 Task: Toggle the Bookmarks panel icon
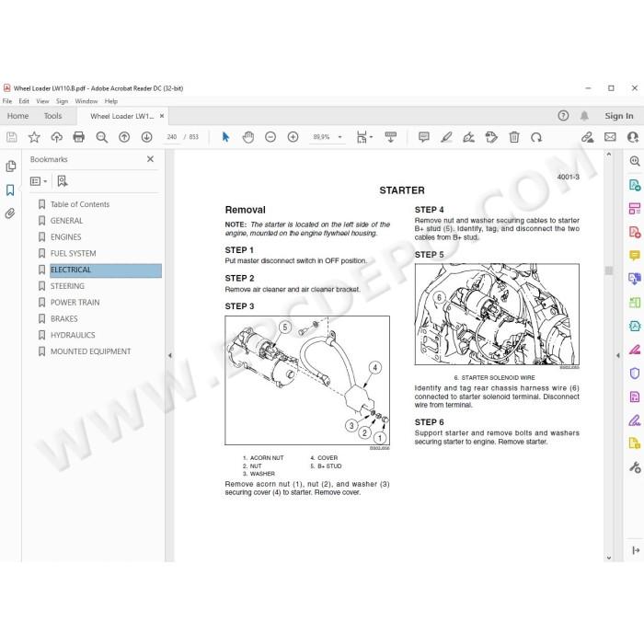pyautogui.click(x=10, y=190)
